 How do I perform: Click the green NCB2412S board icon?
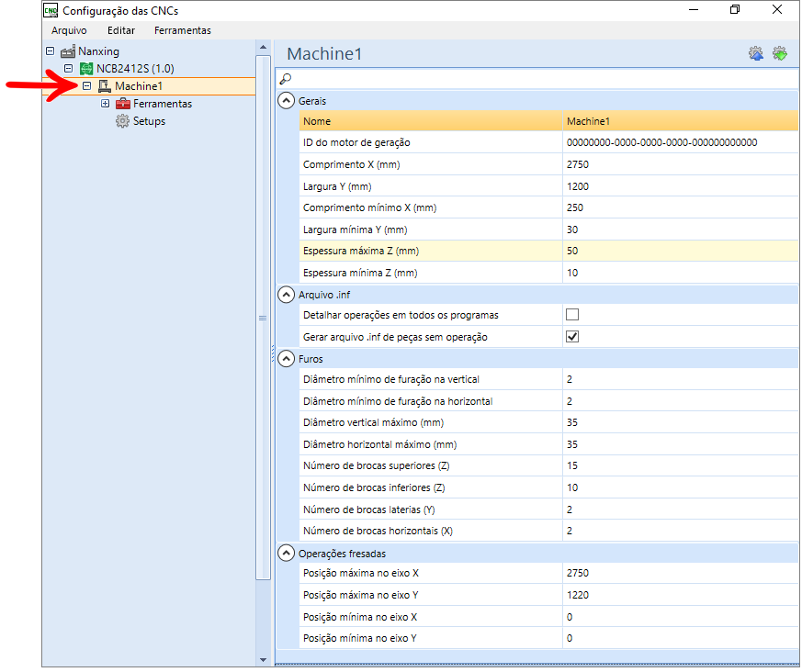click(x=86, y=69)
